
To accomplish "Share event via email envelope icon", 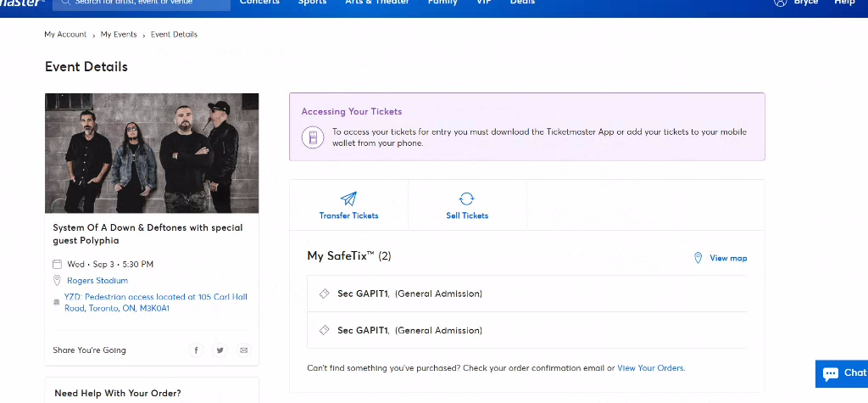I will point(243,350).
